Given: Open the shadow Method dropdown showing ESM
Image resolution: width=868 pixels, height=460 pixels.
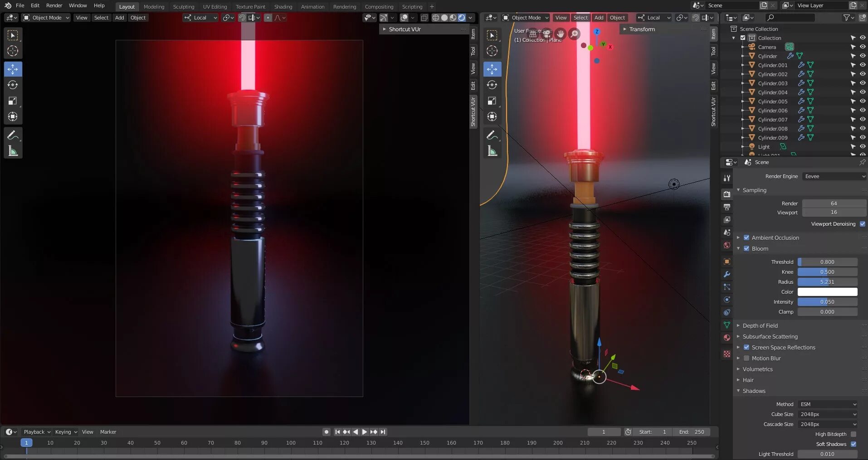Looking at the screenshot, I should click(828, 404).
